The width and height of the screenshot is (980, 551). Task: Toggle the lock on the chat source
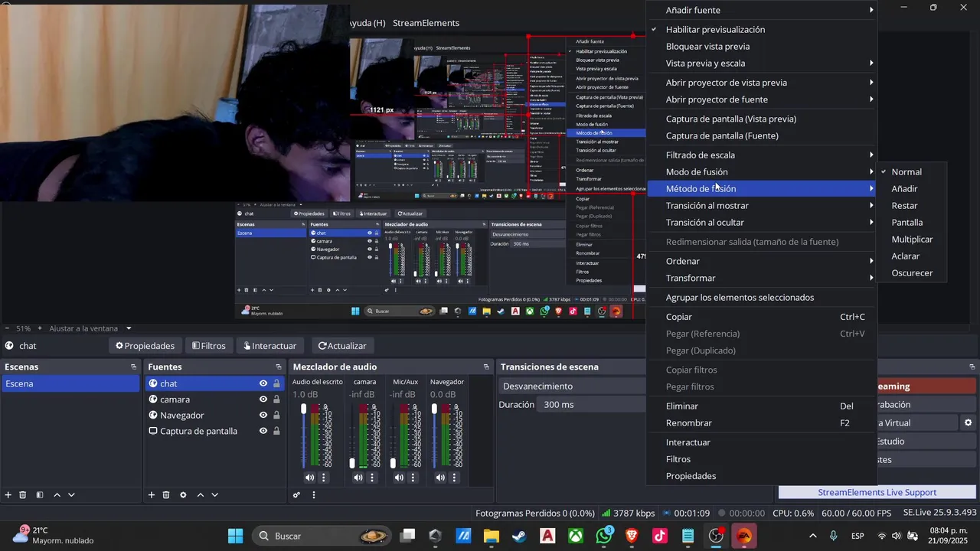276,383
